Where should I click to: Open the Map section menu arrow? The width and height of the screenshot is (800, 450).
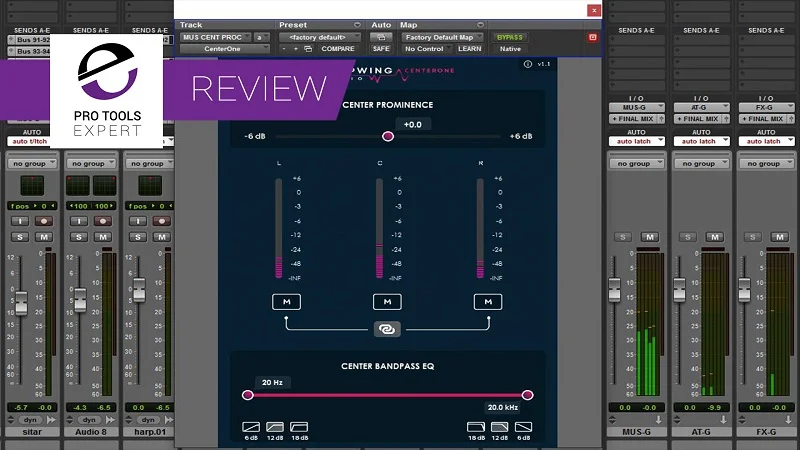pyautogui.click(x=480, y=25)
